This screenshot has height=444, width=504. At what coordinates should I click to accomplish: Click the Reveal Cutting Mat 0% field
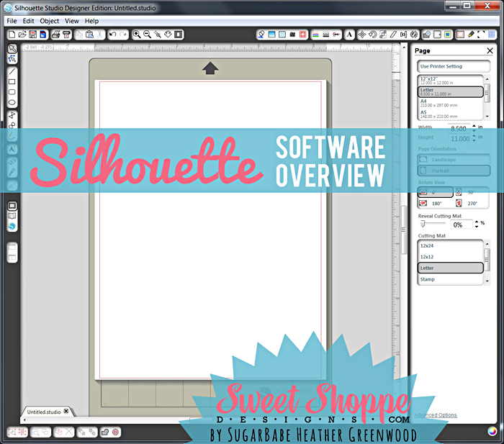click(462, 225)
